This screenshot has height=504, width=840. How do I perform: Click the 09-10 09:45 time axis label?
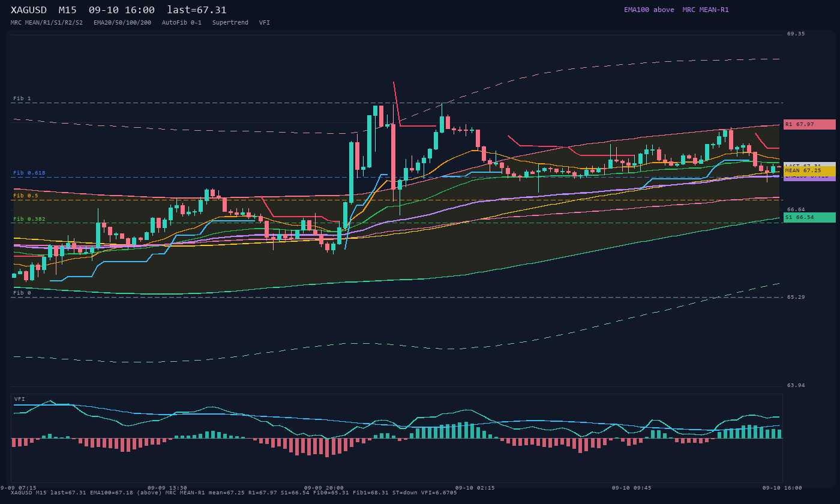[x=632, y=488]
